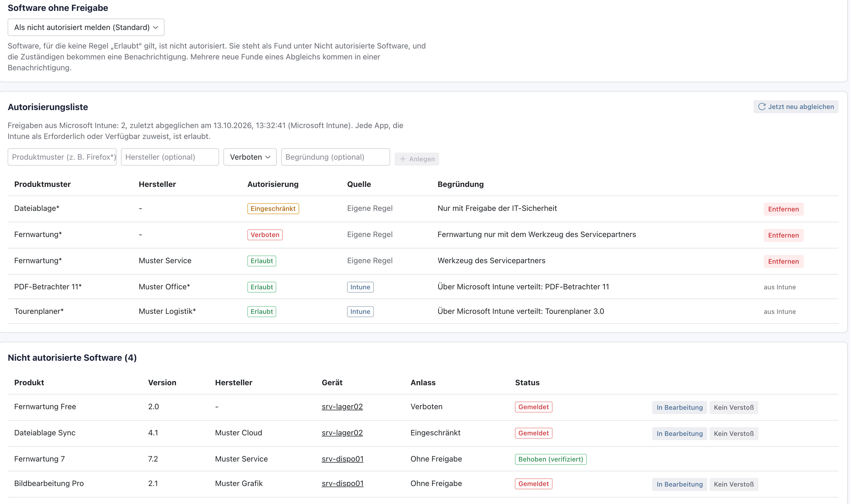Click the 'Gemeldet' badge for Fernwartung Free
This screenshot has height=504, width=850.
coord(533,407)
